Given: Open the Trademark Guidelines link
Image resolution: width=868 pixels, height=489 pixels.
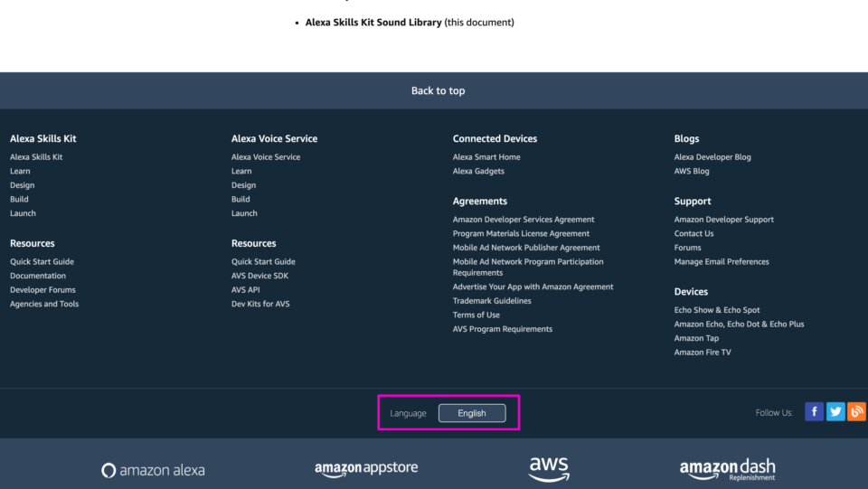Looking at the screenshot, I should 492,301.
